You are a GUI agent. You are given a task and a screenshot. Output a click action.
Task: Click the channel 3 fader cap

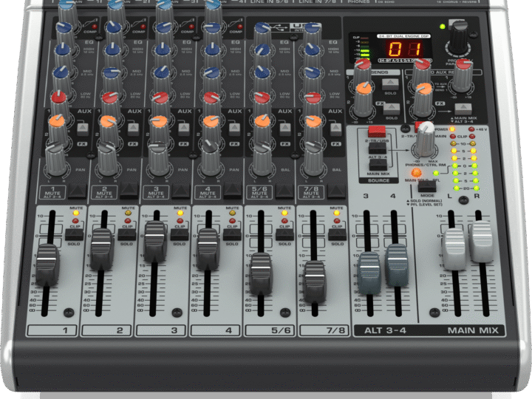[x=155, y=242]
